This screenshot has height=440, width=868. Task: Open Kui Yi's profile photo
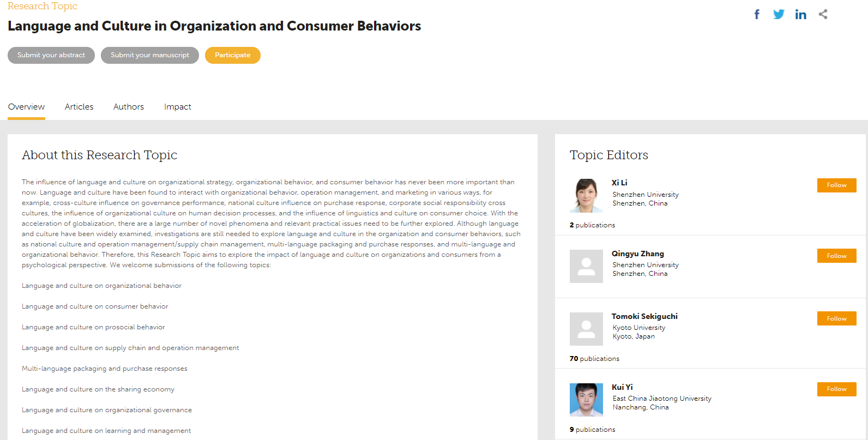pos(586,400)
